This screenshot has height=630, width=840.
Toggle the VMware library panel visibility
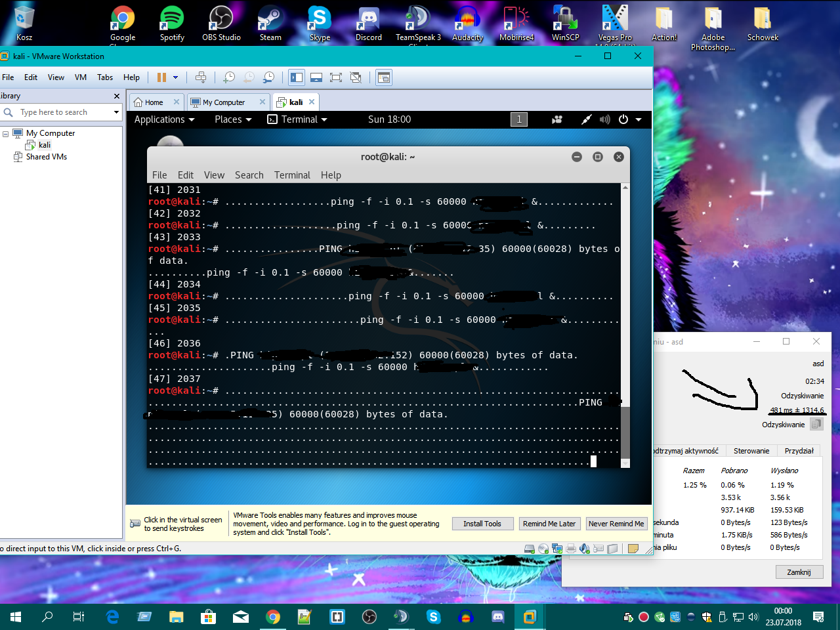click(297, 77)
